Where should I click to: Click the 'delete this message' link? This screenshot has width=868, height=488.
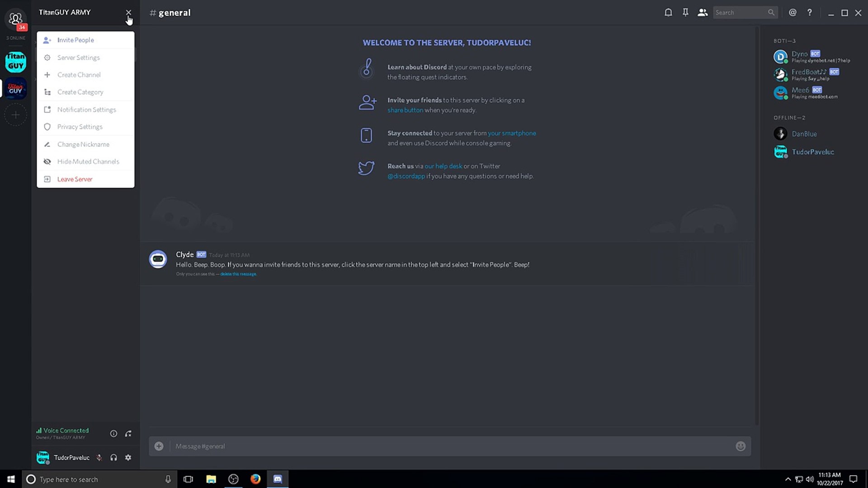click(x=238, y=274)
